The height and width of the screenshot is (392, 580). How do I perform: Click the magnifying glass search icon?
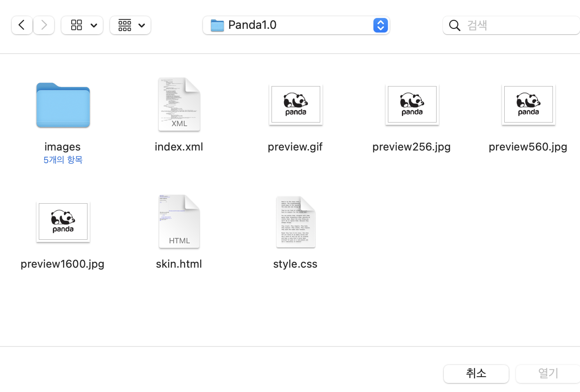(455, 25)
